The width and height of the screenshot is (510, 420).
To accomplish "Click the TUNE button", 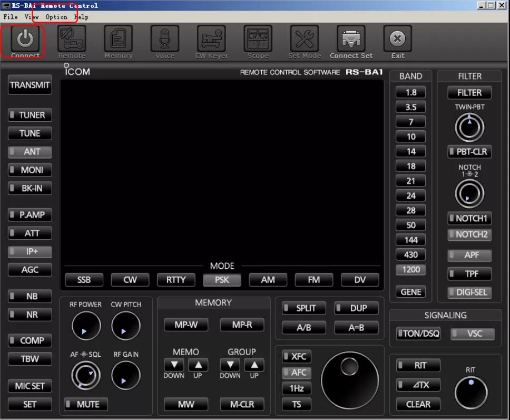I will click(x=30, y=133).
